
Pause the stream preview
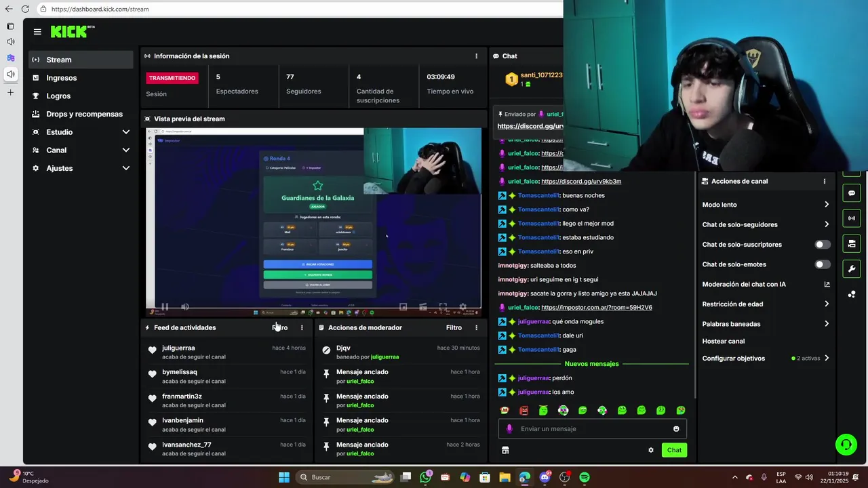coord(165,307)
